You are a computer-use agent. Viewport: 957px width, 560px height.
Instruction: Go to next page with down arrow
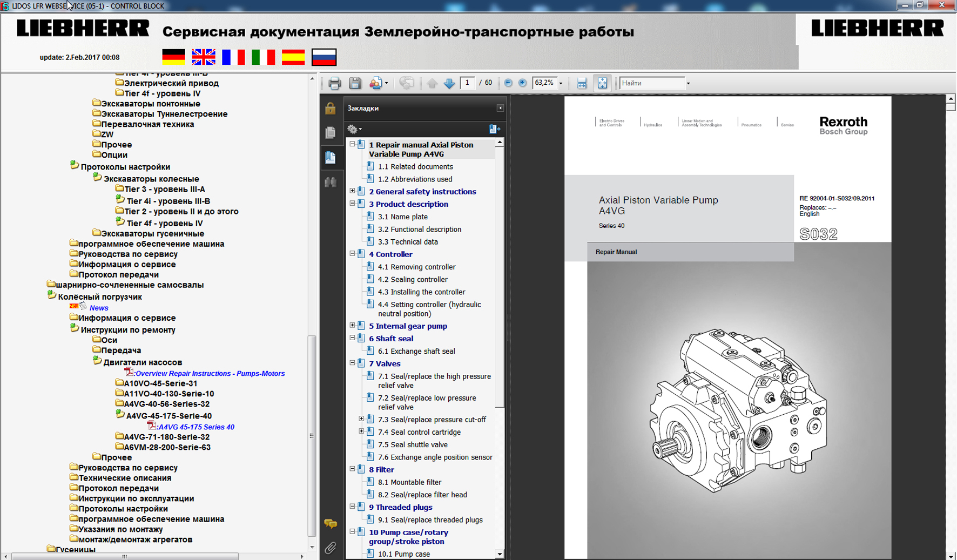449,83
